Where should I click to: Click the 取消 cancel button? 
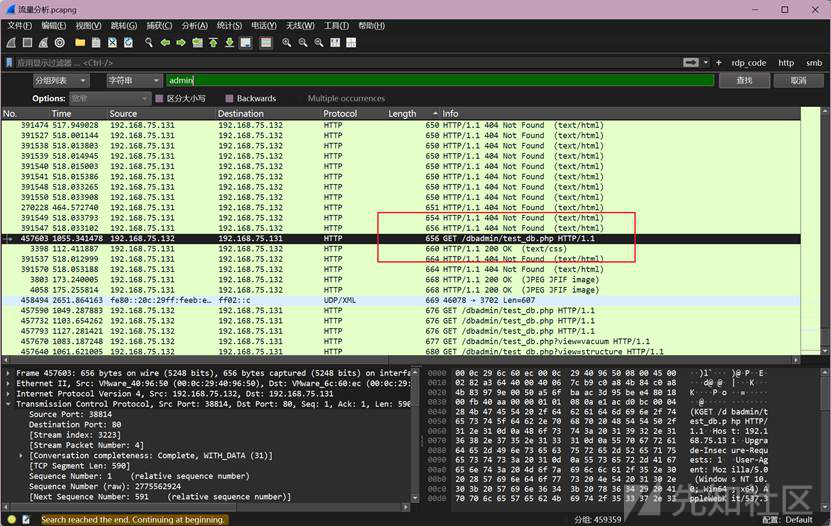click(x=798, y=81)
